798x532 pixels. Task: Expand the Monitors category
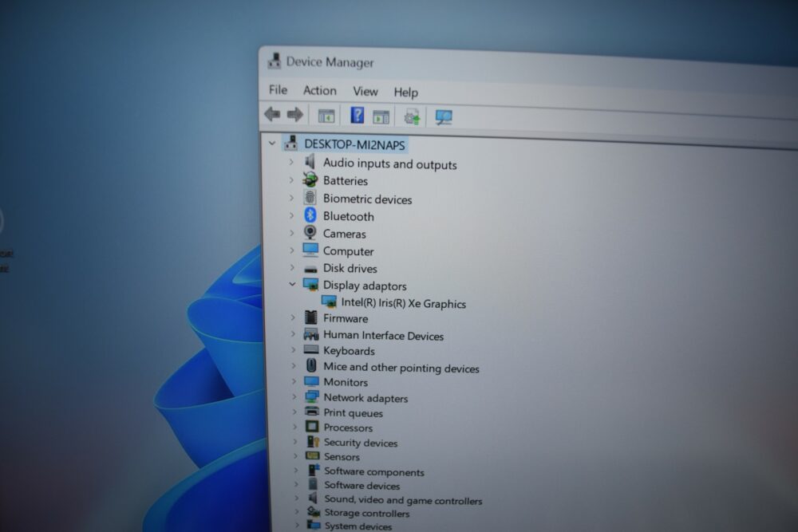(x=294, y=381)
